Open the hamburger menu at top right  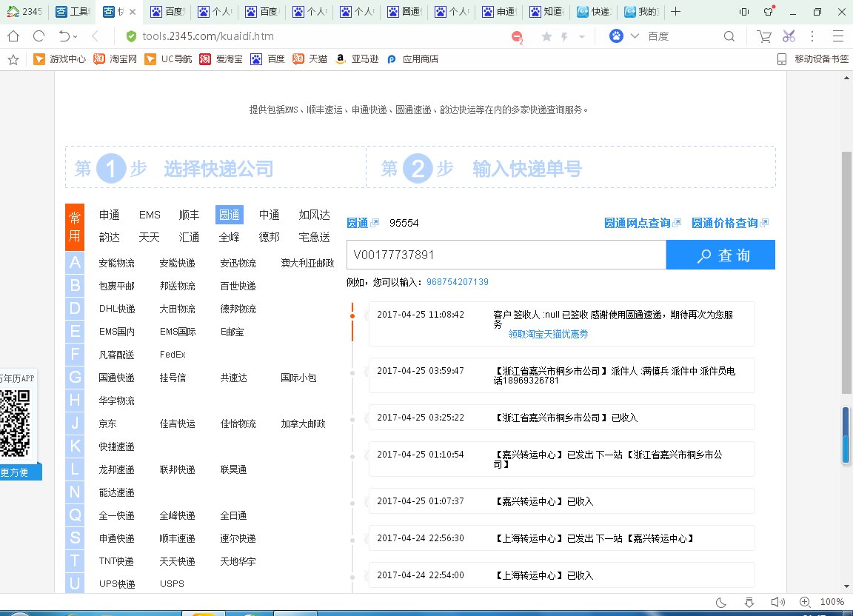[839, 36]
